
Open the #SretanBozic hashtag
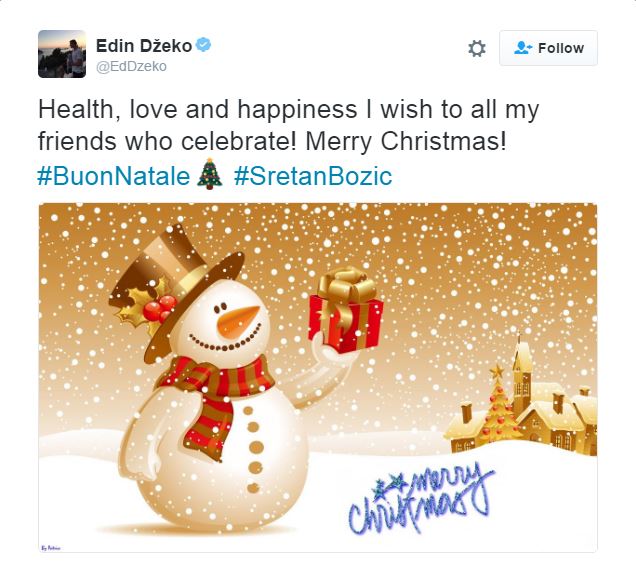pyautogui.click(x=313, y=176)
